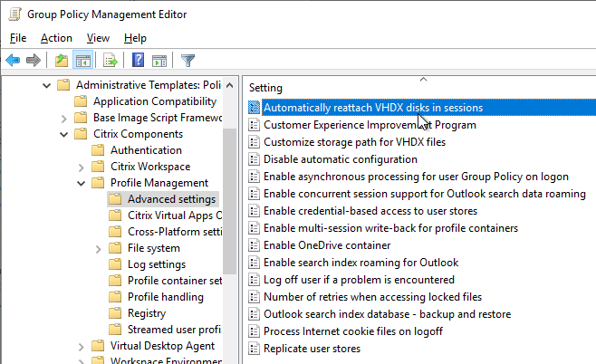The image size is (596, 364).
Task: Click the Export List toolbar icon
Action: tap(111, 60)
